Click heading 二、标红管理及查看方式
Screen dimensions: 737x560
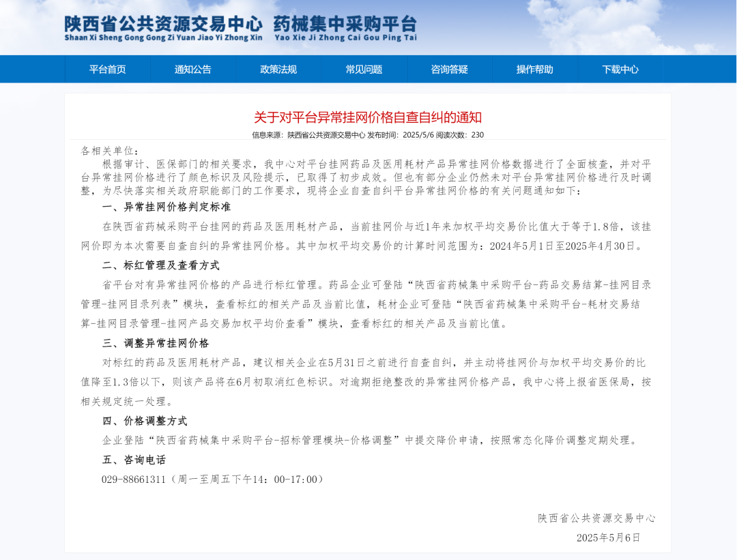click(161, 265)
